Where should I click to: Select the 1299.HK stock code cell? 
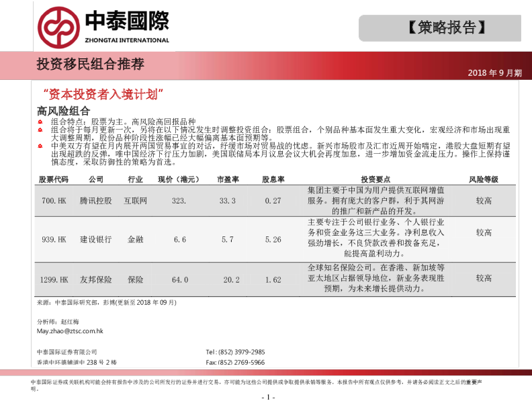click(x=54, y=279)
